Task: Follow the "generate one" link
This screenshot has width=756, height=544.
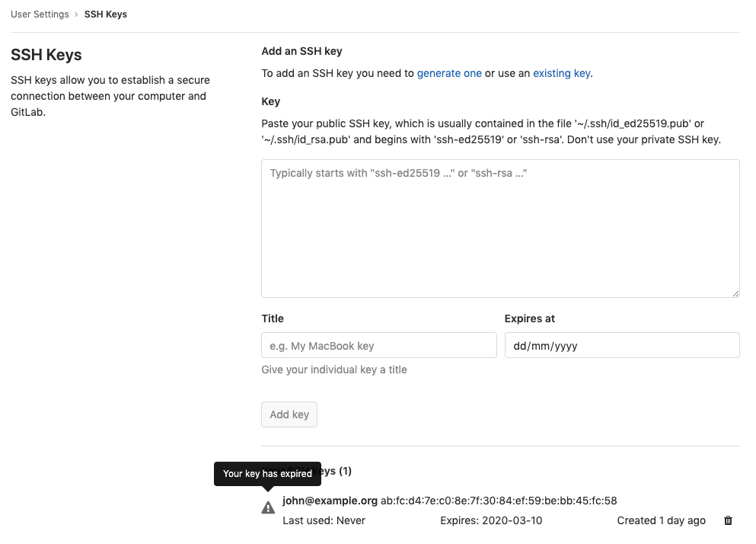Action: 449,73
